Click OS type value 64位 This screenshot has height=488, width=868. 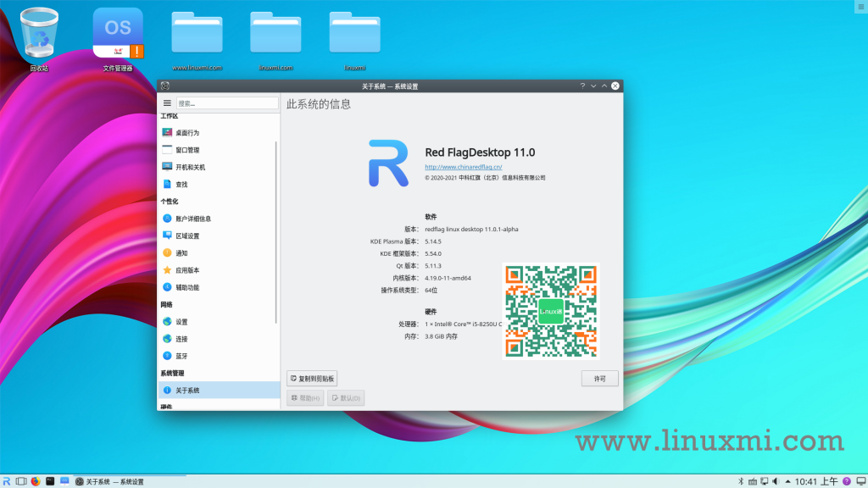pos(431,290)
